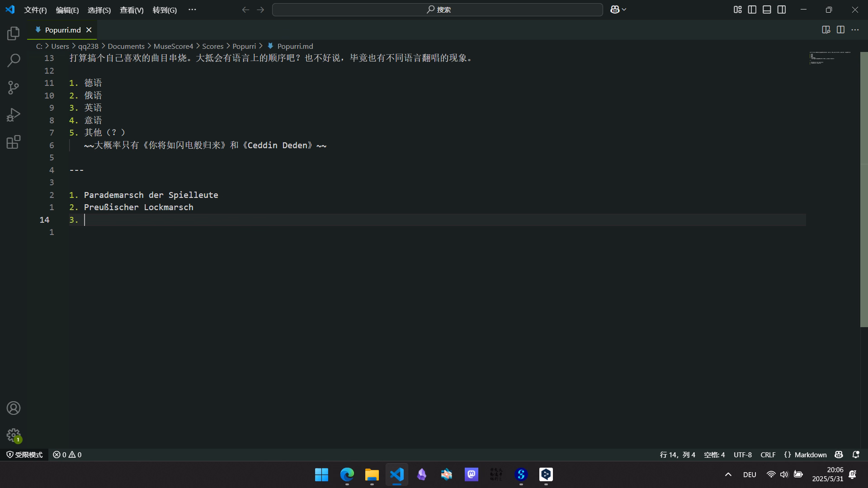Toggle the bottom panel layout button
The height and width of the screenshot is (488, 868).
767,9
